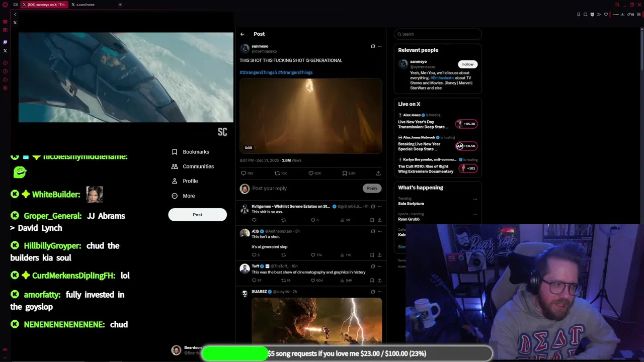Viewport: 644px width, 362px height.
Task: Open more options on Toff's reply
Action: click(x=379, y=266)
